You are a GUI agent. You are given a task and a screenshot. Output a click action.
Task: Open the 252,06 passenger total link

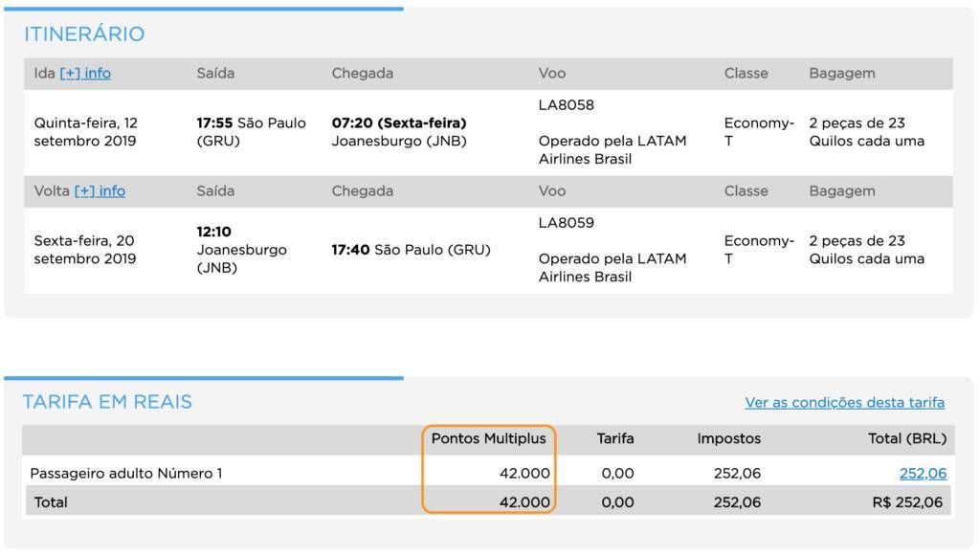tap(923, 473)
